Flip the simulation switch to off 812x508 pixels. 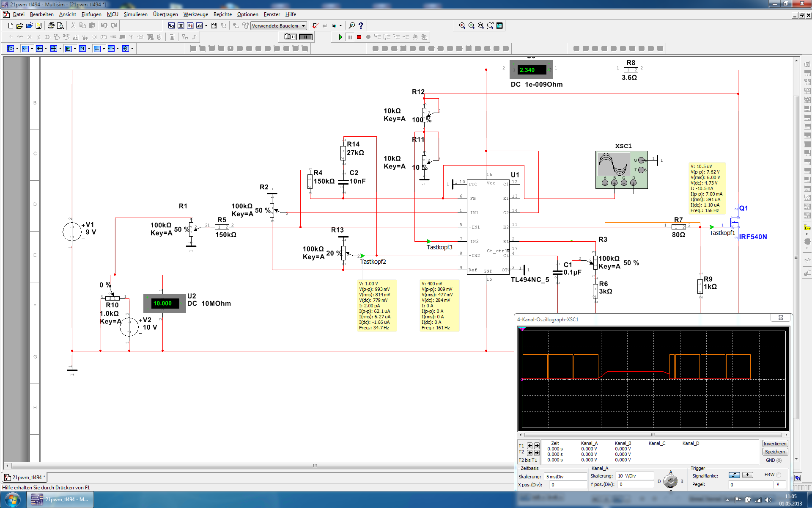click(291, 37)
